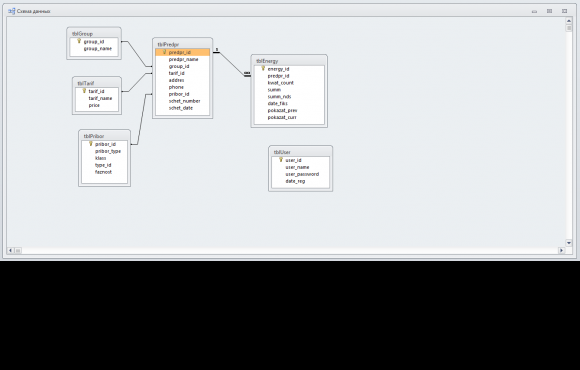This screenshot has width=580, height=370.
Task: Click the key icon next to user_id
Action: pos(281,160)
